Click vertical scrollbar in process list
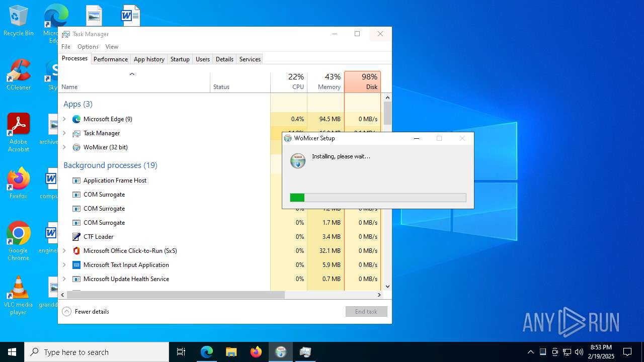The width and height of the screenshot is (644, 362). point(387,113)
